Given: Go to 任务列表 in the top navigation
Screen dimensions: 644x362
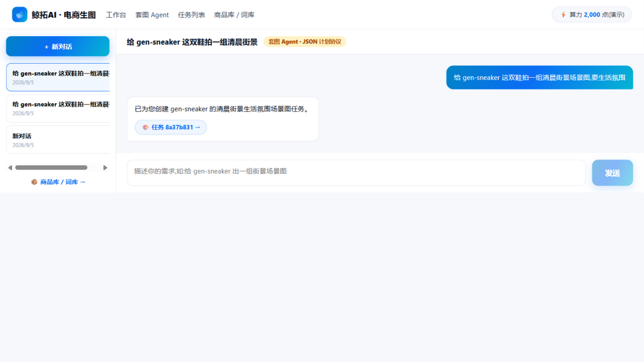Looking at the screenshot, I should [x=191, y=15].
